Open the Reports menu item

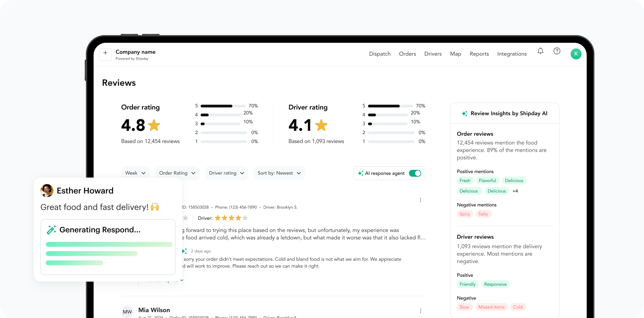click(479, 54)
